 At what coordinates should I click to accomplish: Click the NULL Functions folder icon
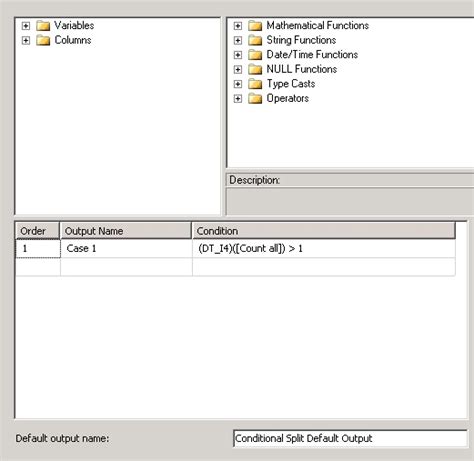point(255,69)
